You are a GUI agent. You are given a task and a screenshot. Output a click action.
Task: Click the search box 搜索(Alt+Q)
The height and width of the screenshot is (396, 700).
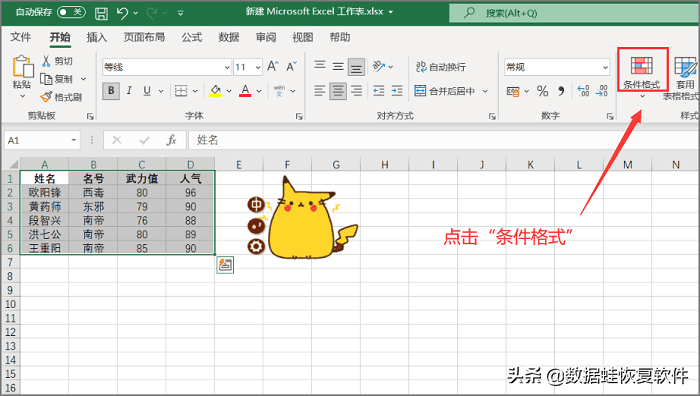point(574,13)
